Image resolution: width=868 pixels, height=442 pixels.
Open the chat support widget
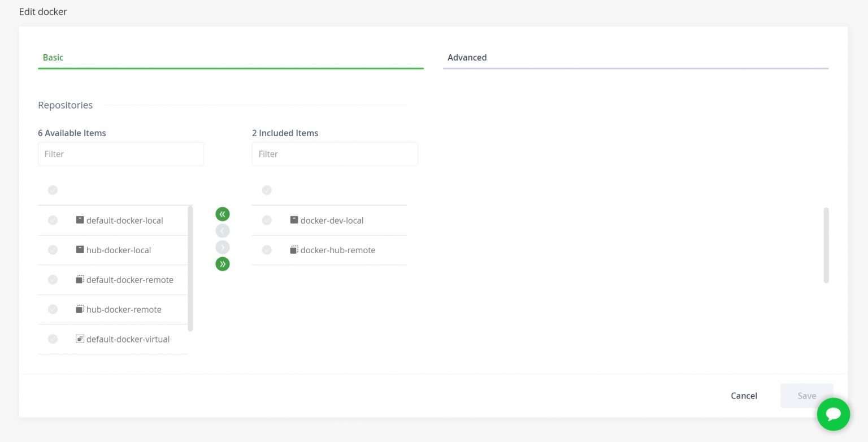833,414
